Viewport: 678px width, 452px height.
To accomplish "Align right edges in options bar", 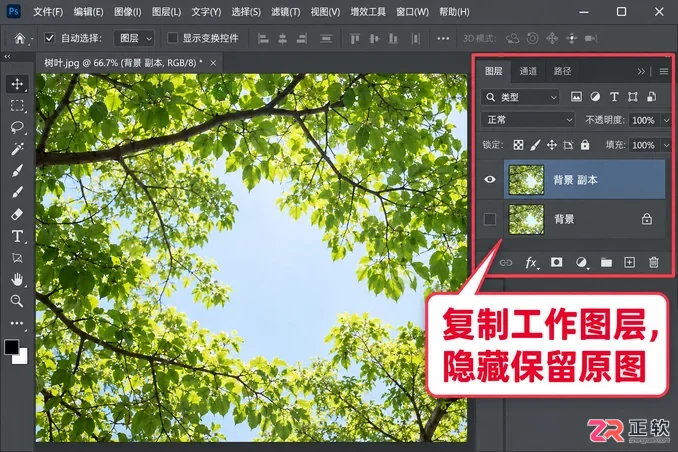I will (302, 38).
